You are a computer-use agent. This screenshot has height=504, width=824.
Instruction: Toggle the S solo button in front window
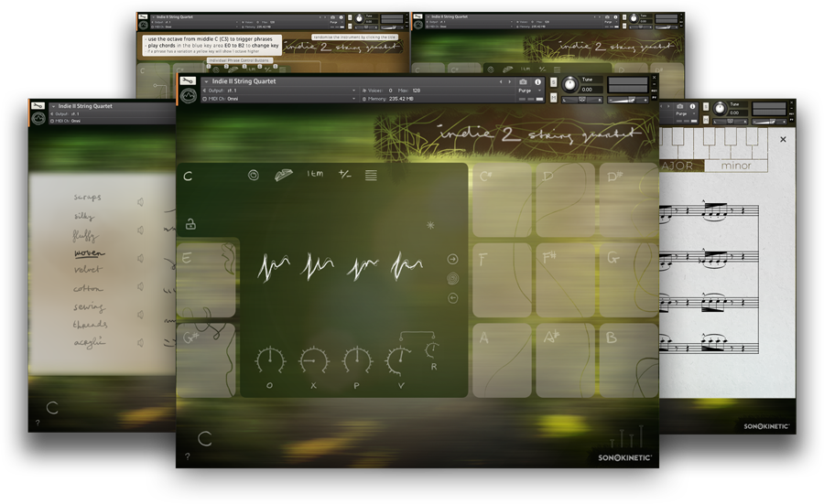point(553,83)
